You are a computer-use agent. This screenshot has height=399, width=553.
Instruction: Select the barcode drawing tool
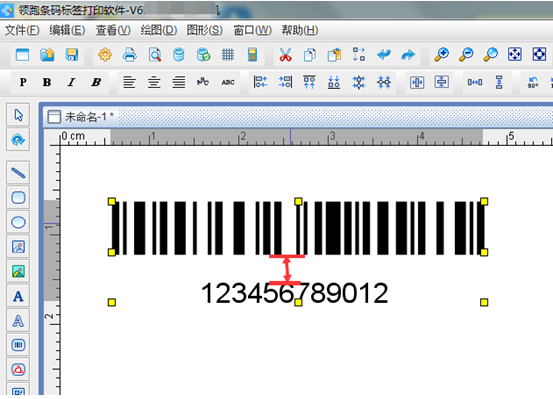[18, 345]
